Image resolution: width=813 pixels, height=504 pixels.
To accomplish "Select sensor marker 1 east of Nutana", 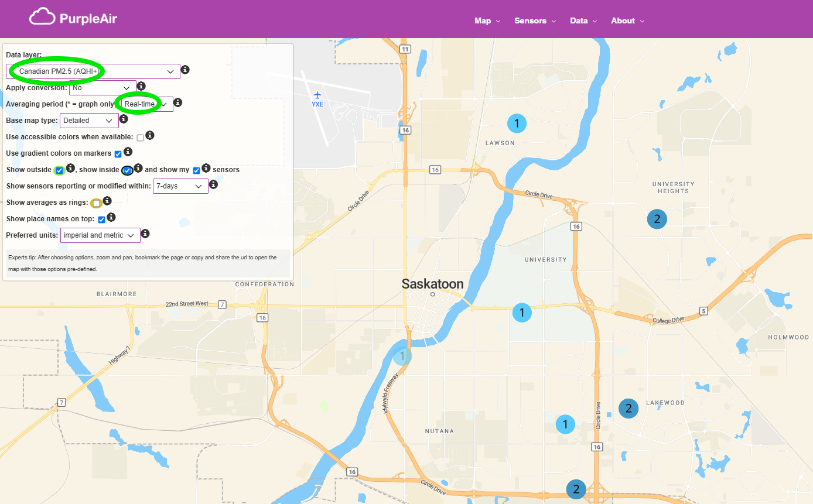I will pos(565,424).
